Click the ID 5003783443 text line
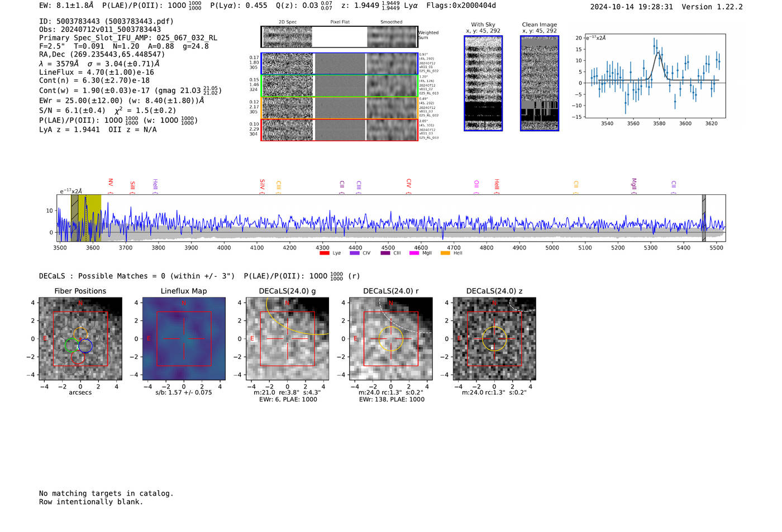Screen dimensions: 782x532 tap(106, 21)
